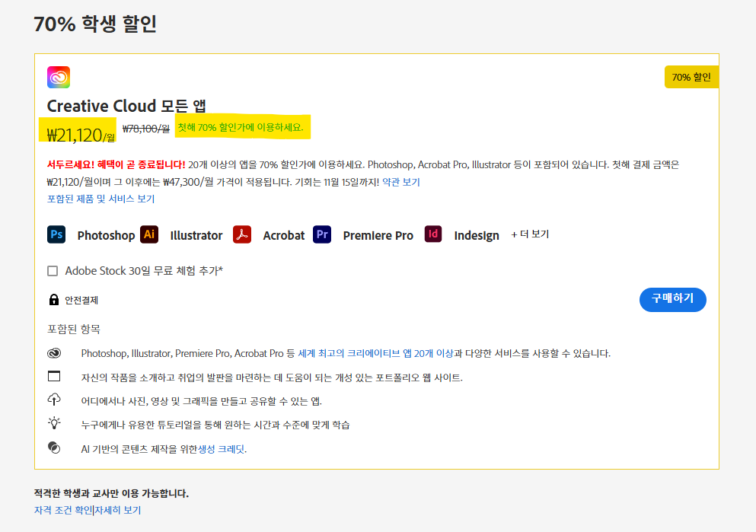Image resolution: width=756 pixels, height=532 pixels.
Task: Click the Premiere Pro product name text
Action: [x=378, y=236]
